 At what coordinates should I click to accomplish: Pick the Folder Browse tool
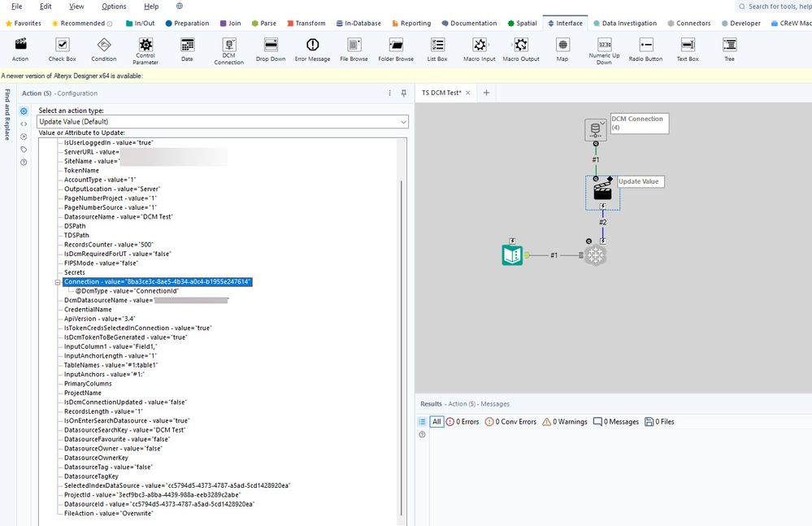pyautogui.click(x=396, y=49)
